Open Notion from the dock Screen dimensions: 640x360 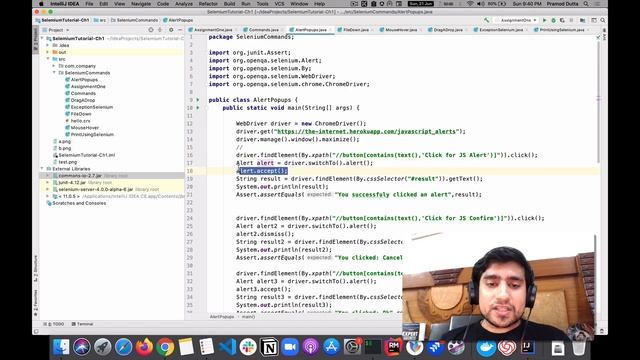269,347
